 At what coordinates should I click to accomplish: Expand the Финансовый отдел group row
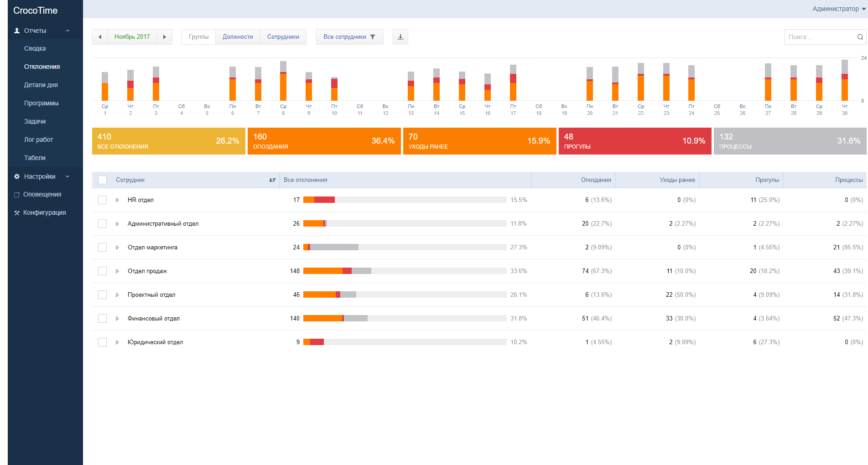pos(117,319)
